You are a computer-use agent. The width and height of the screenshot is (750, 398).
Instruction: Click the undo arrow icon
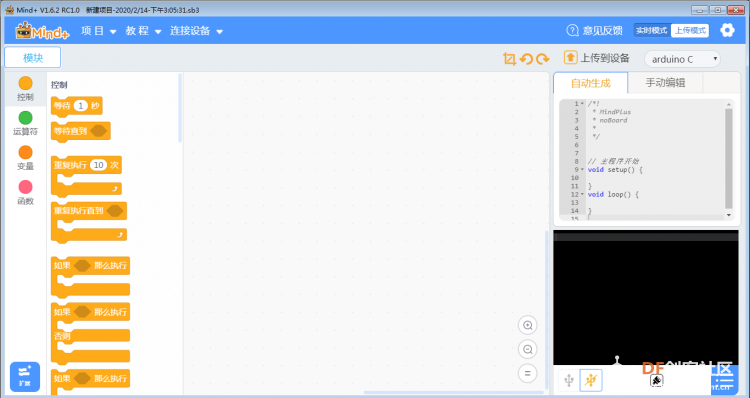coord(526,59)
